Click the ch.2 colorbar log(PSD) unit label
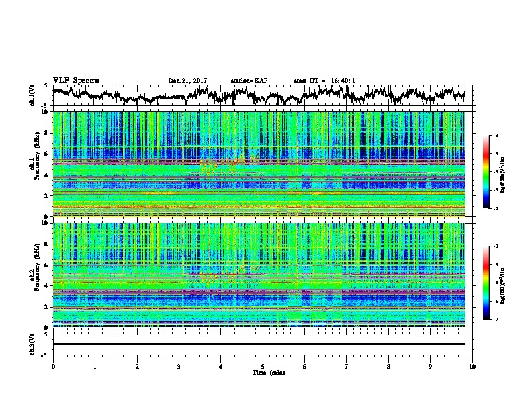The width and height of the screenshot is (532, 411). coord(503,285)
